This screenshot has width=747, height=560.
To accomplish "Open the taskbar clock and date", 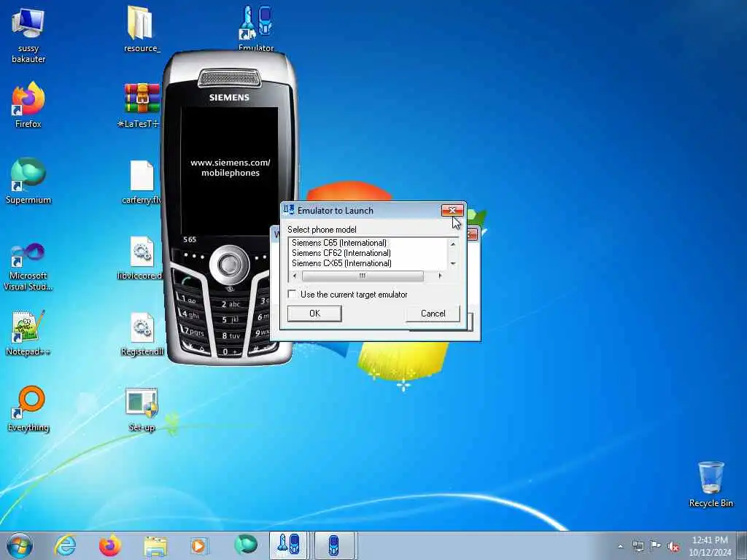I will point(710,546).
